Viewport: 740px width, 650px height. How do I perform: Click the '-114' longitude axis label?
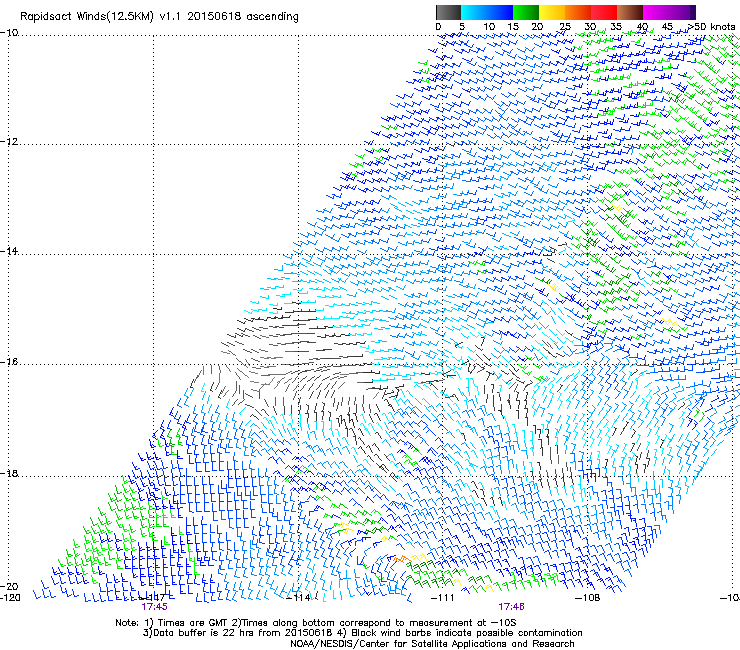299,598
